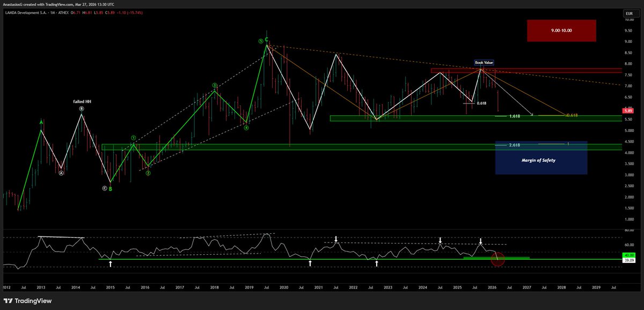The image size is (644, 310).
Task: Click the circled 4 wave marker
Action: coord(246,128)
